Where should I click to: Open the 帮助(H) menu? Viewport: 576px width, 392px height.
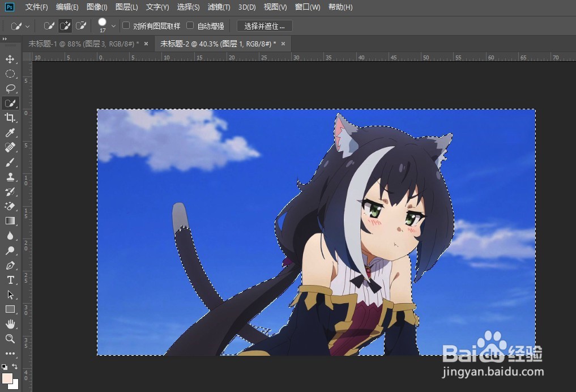pyautogui.click(x=340, y=7)
